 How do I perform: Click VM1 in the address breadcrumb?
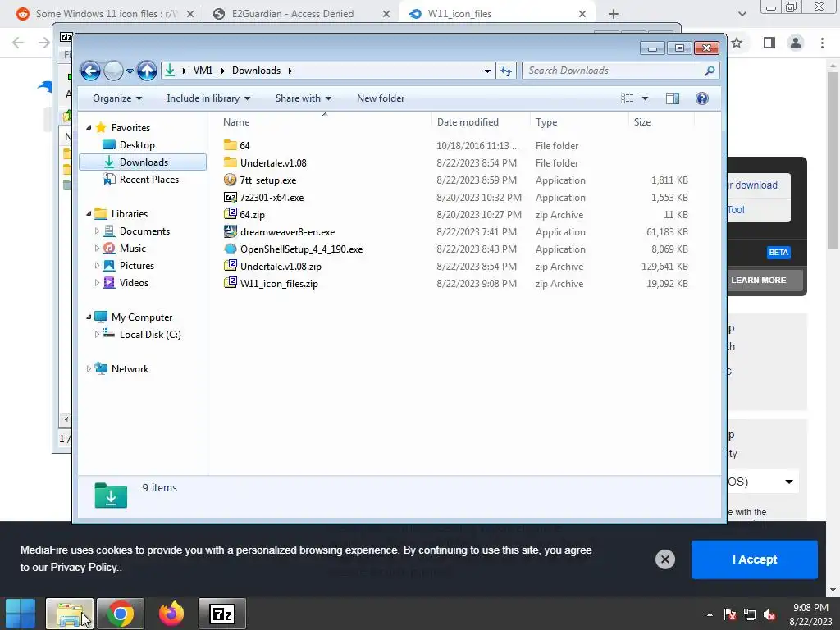(x=203, y=71)
